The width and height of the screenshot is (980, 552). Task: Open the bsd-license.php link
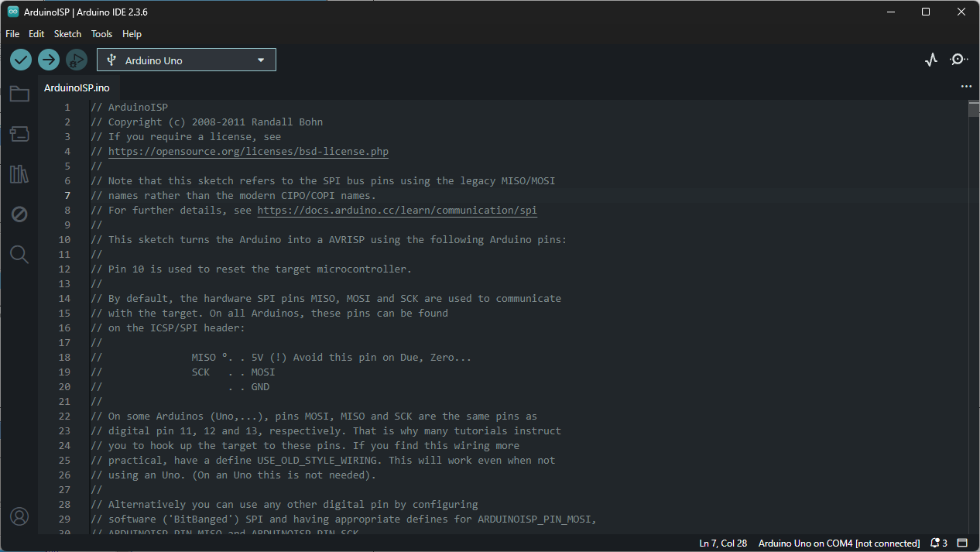(248, 151)
